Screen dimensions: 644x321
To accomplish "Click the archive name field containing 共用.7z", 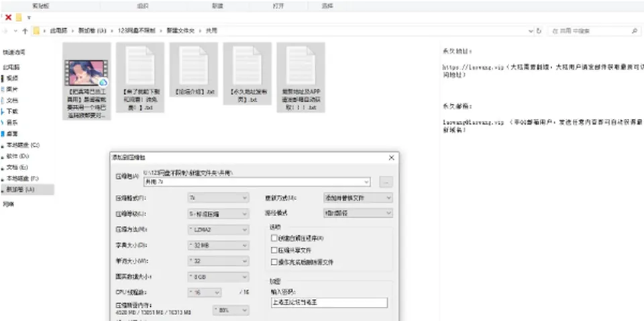I will coord(257,182).
